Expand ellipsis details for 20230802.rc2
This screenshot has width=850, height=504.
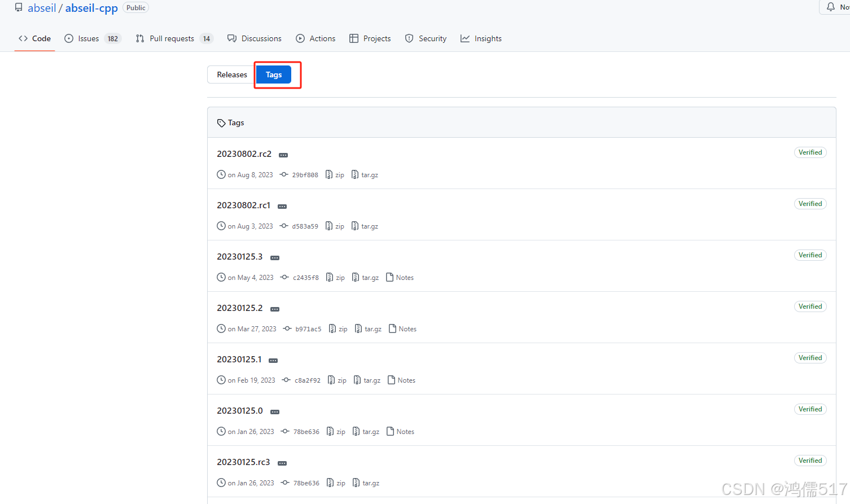283,155
